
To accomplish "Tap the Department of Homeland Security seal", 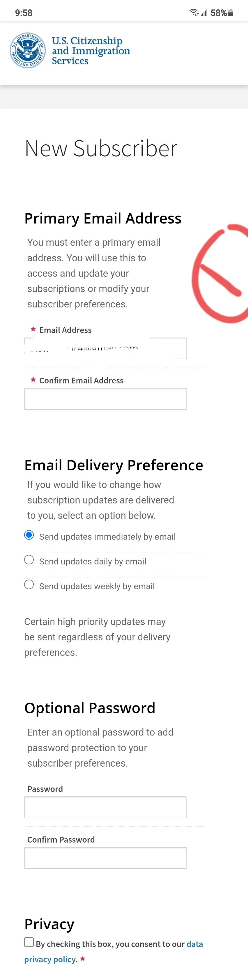I will point(28,50).
